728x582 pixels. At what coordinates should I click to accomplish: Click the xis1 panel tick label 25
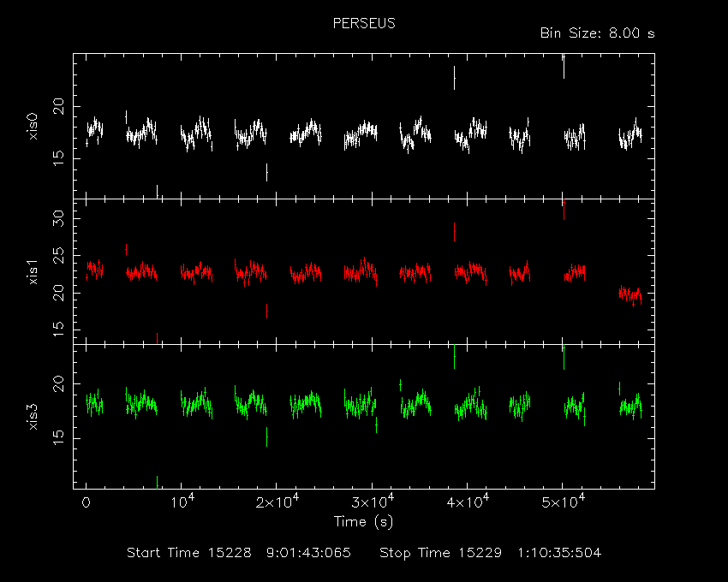click(x=59, y=256)
